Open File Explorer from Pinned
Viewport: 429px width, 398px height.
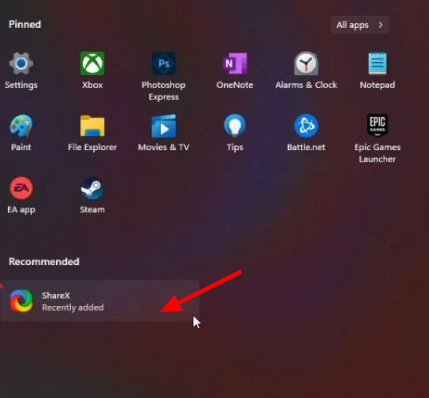pos(92,133)
